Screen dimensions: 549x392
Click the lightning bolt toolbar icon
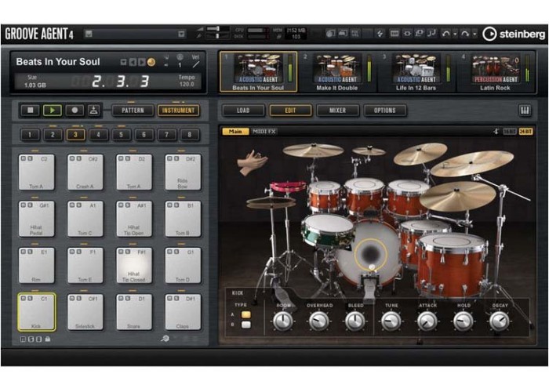(380, 34)
